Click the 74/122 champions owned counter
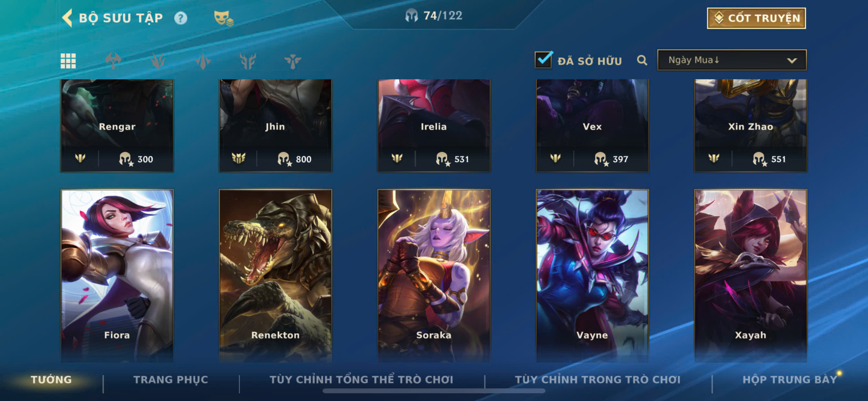Viewport: 868px width, 401px height. click(x=434, y=15)
